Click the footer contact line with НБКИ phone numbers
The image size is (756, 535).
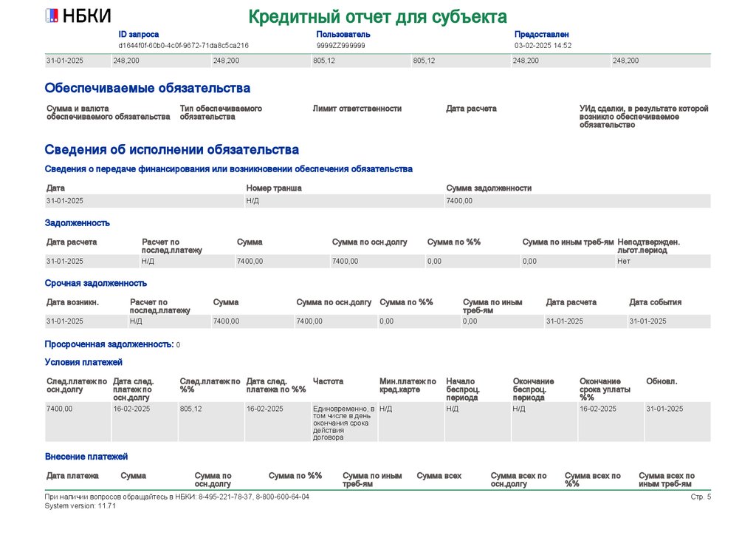tap(177, 497)
